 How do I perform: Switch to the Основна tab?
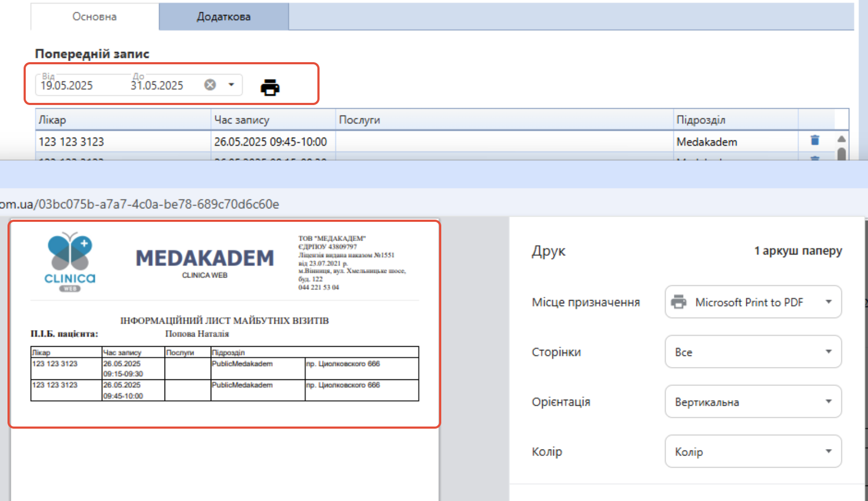[94, 17]
